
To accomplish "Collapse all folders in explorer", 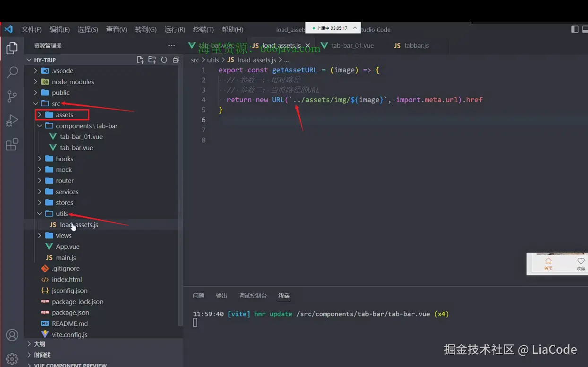I will click(176, 60).
